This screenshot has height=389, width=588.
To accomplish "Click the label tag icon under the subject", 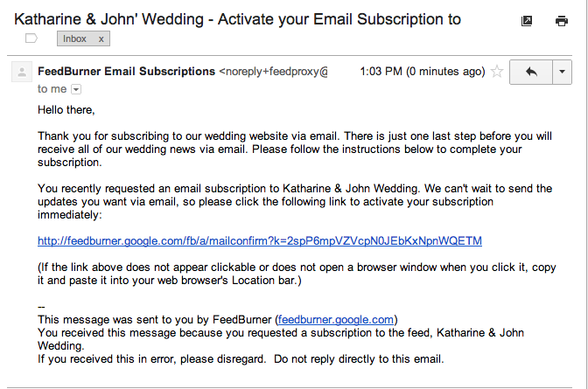I will 31,38.
